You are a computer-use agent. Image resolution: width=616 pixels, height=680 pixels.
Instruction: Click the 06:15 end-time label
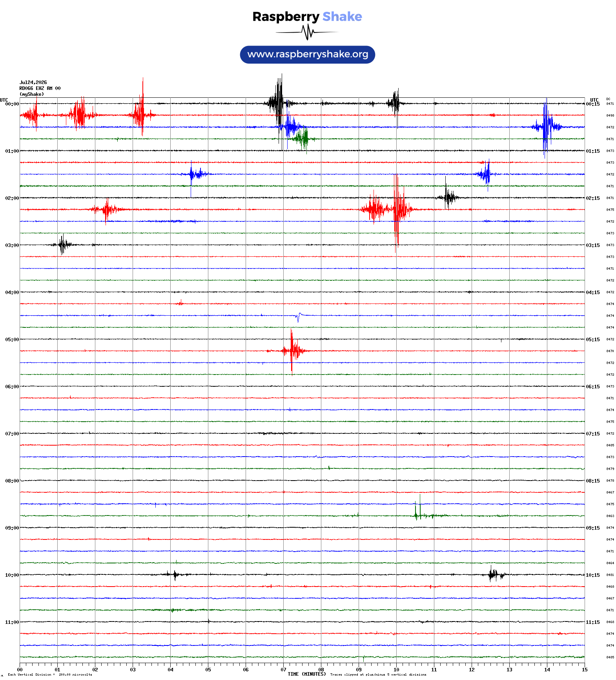tap(593, 387)
